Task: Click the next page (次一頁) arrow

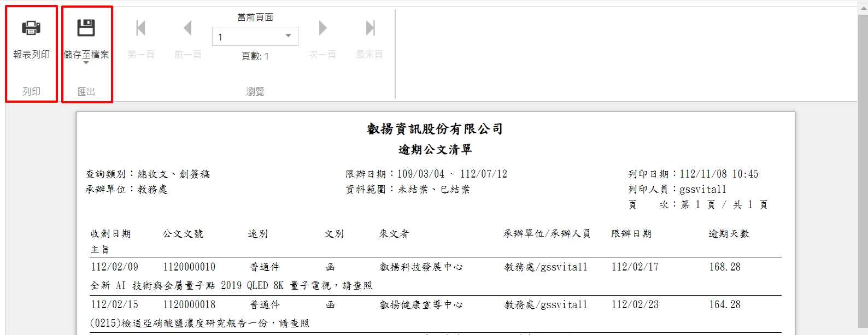Action: pos(322,28)
